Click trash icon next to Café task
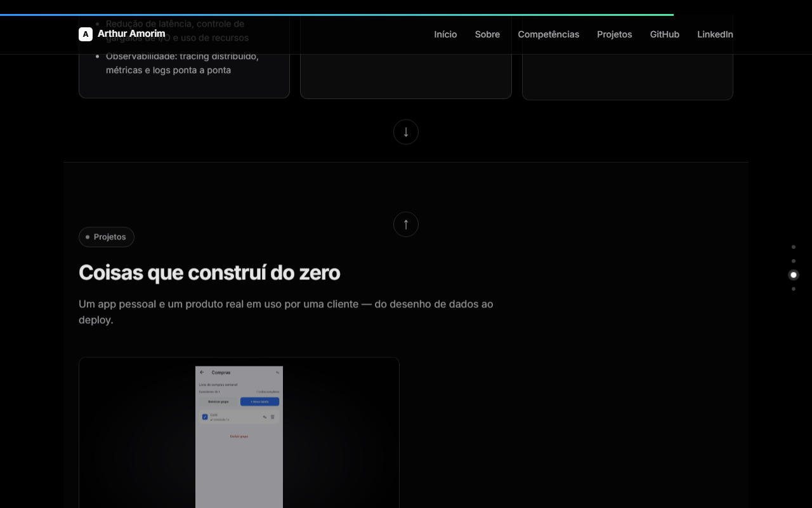The height and width of the screenshot is (508, 812). 273,417
